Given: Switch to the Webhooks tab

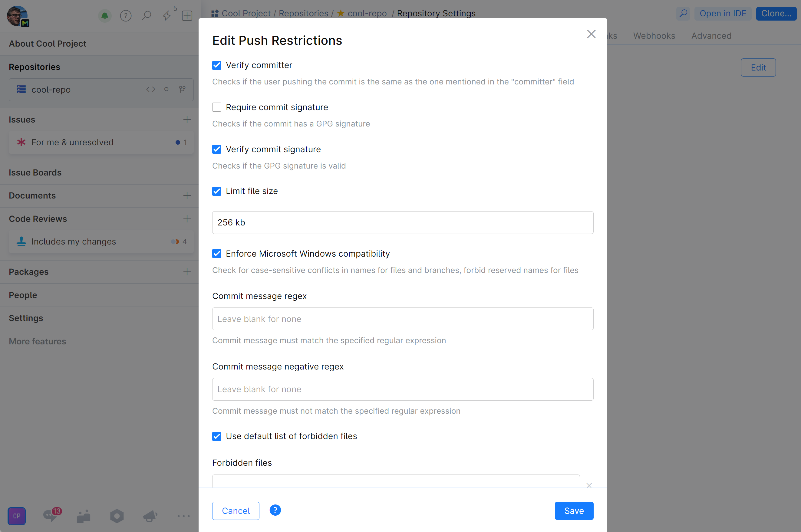Looking at the screenshot, I should pyautogui.click(x=654, y=36).
